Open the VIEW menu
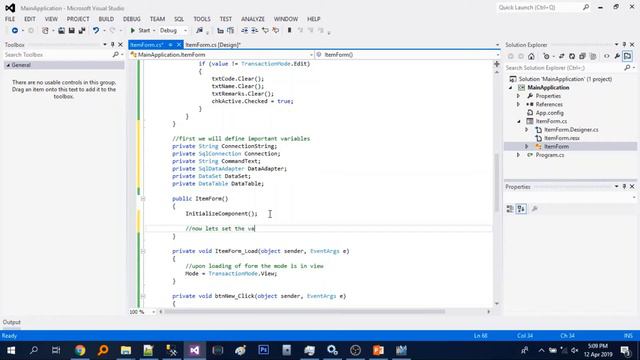Screen dimensions: 640x360 pyautogui.click(x=51, y=19)
